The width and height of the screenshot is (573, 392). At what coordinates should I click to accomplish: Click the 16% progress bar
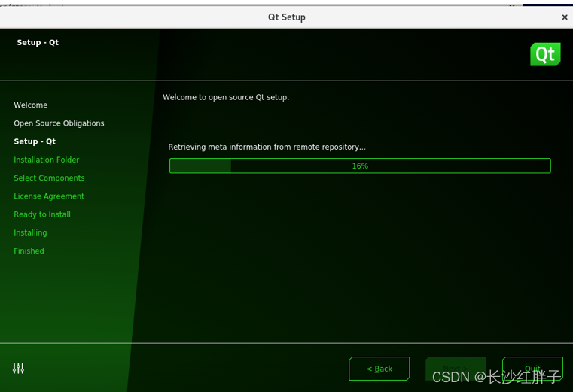[360, 166]
